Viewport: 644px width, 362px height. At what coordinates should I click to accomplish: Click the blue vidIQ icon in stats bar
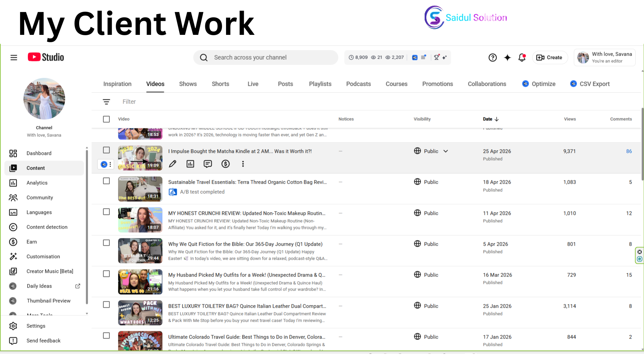click(x=415, y=57)
